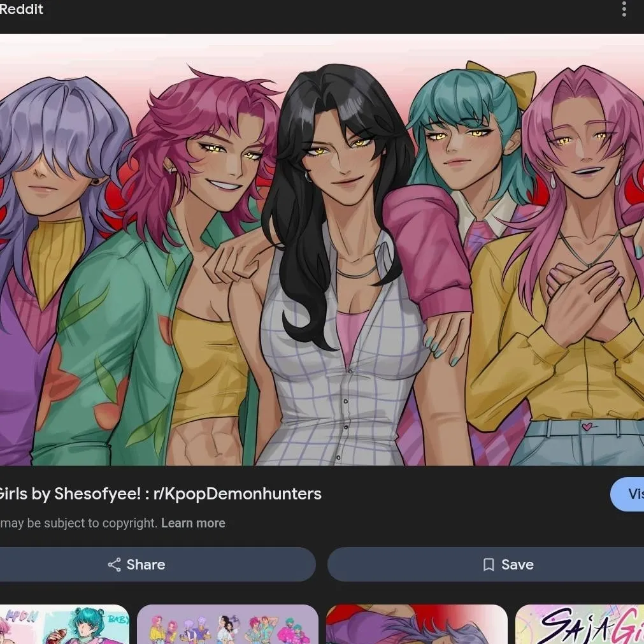
Task: Open the purple group lineup thumbnail
Action: coord(227,624)
